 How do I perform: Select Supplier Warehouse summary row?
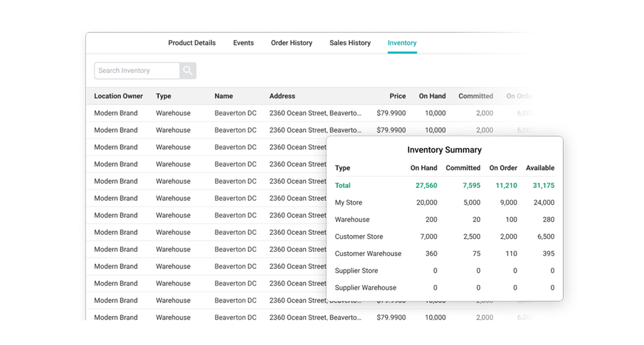click(365, 288)
